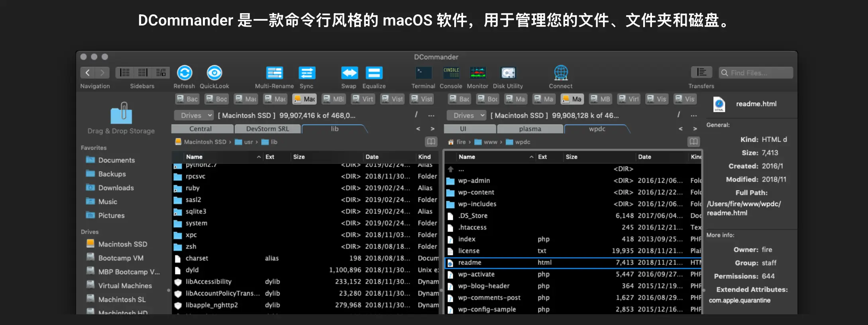
Task: Launch Terminal from the toolbar
Action: point(423,73)
